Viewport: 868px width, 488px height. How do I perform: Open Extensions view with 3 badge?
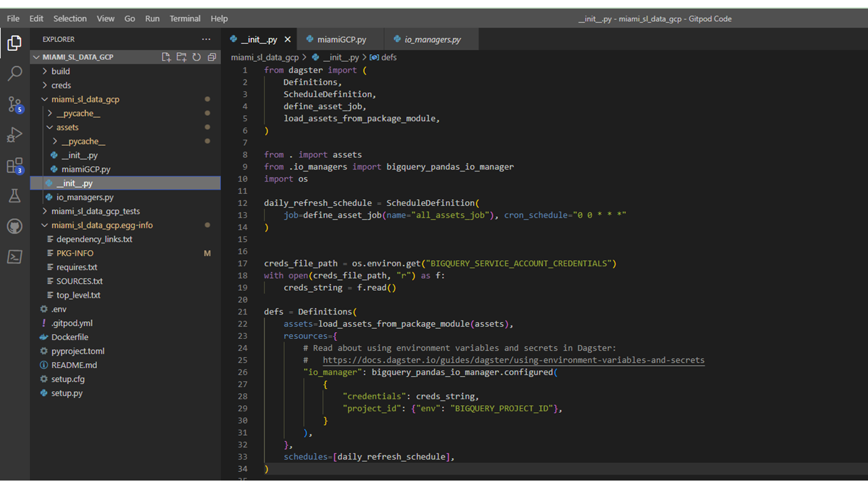point(14,165)
